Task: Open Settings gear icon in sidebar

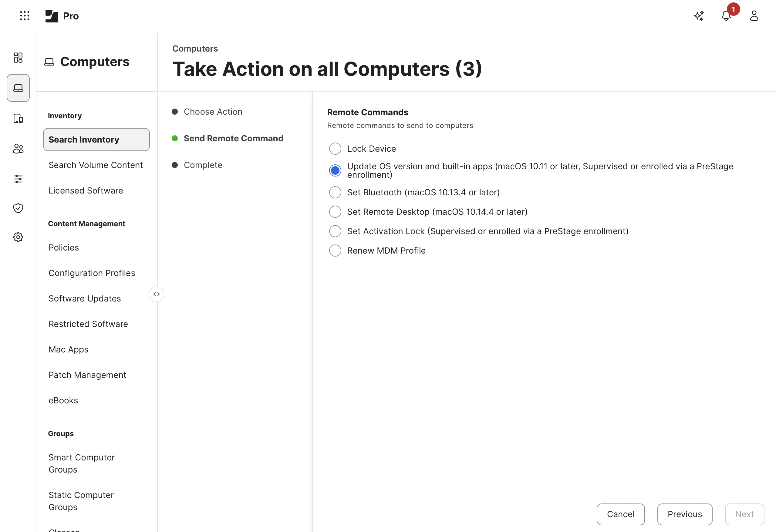Action: tap(18, 237)
